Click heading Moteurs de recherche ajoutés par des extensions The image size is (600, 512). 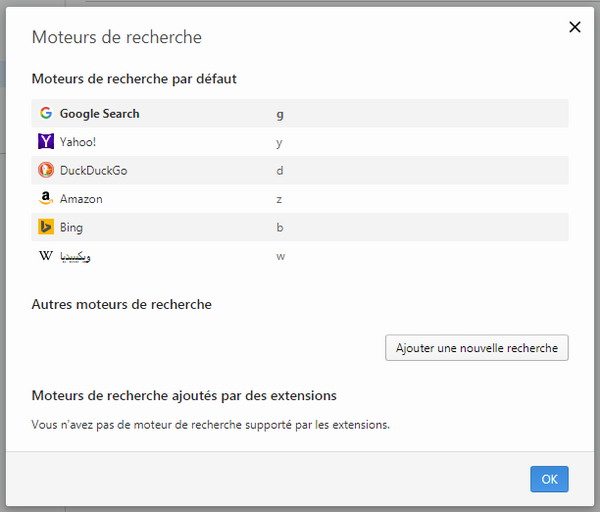pyautogui.click(x=184, y=395)
